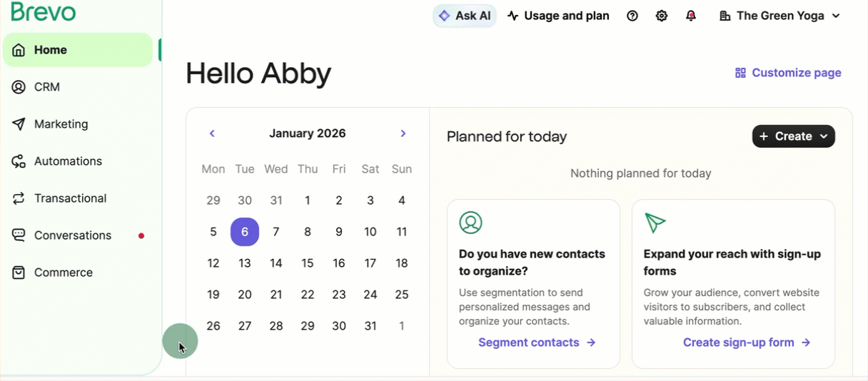Open the Create dropdown button
The width and height of the screenshot is (868, 381).
(x=793, y=136)
